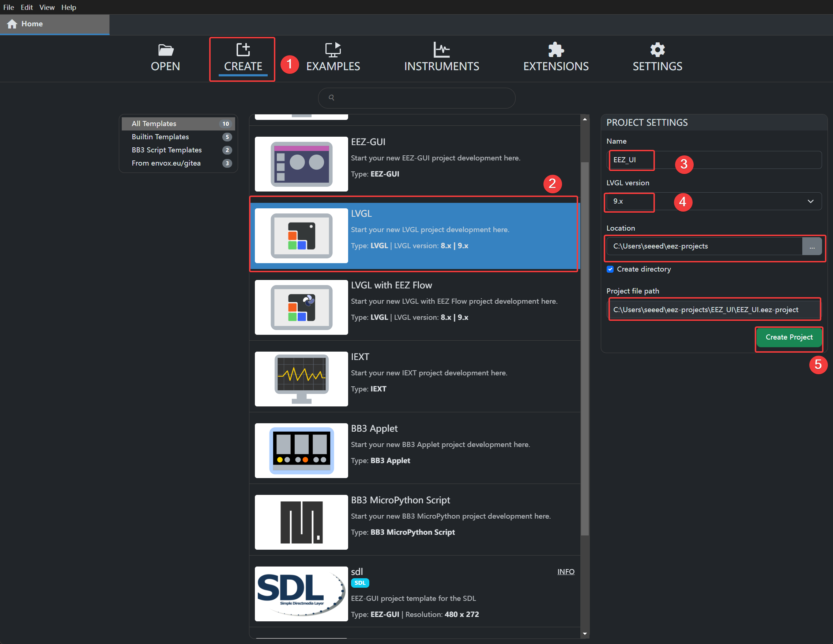Open the location browse '...' button

(x=812, y=247)
